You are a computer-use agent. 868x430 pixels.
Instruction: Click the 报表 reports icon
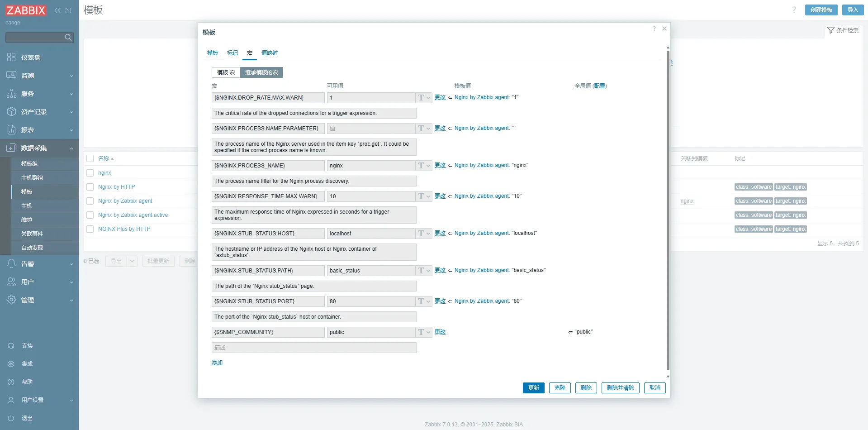click(11, 130)
